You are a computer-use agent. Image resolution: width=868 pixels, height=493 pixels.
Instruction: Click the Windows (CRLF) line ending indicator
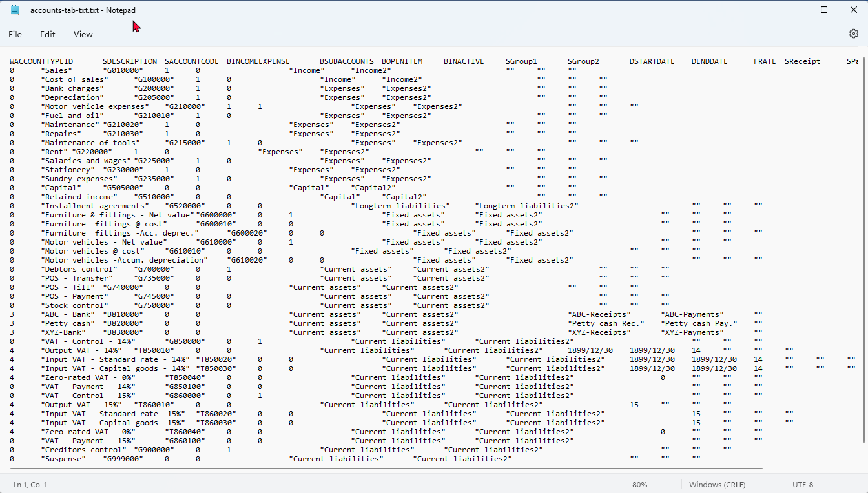pos(714,485)
